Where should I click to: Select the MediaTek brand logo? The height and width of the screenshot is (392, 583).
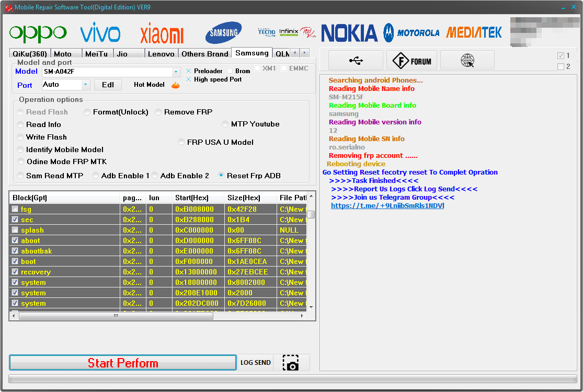tap(474, 33)
